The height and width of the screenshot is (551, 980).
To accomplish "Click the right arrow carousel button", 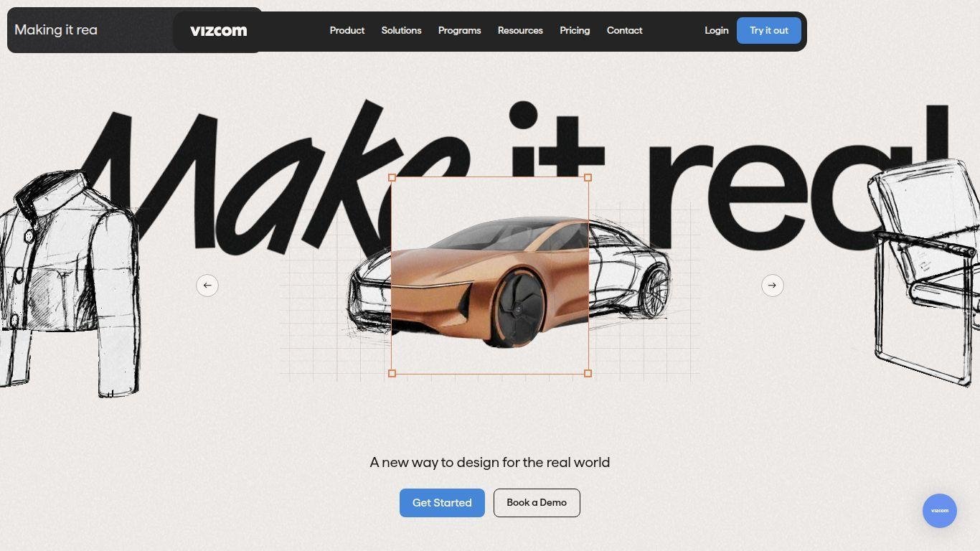I will (x=772, y=286).
